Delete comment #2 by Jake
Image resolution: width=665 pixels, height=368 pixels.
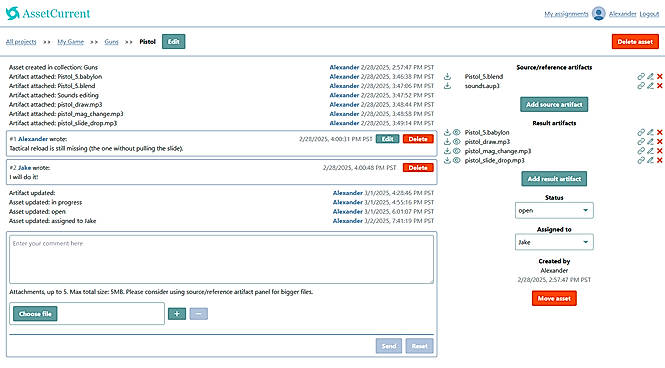tap(418, 168)
